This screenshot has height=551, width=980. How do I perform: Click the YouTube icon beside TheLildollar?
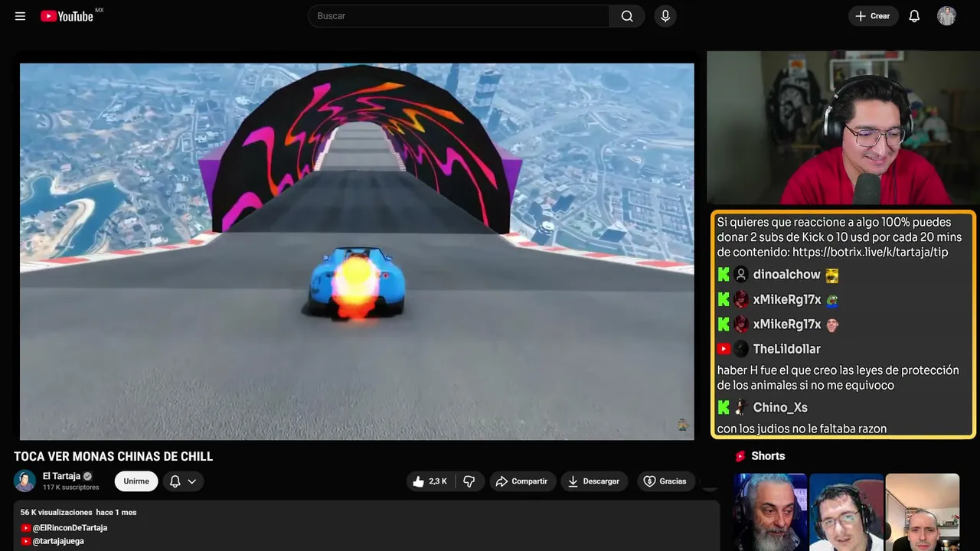click(724, 349)
